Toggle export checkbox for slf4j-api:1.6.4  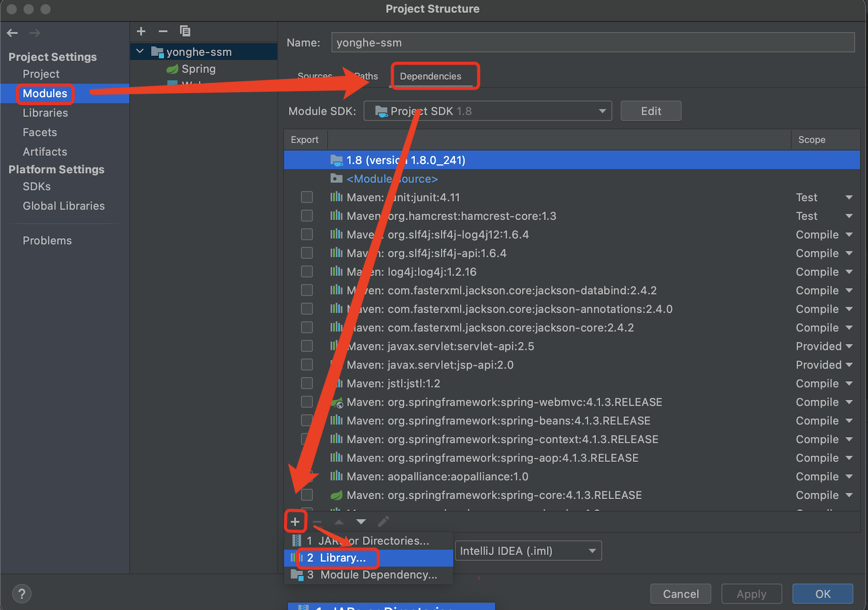pyautogui.click(x=307, y=253)
